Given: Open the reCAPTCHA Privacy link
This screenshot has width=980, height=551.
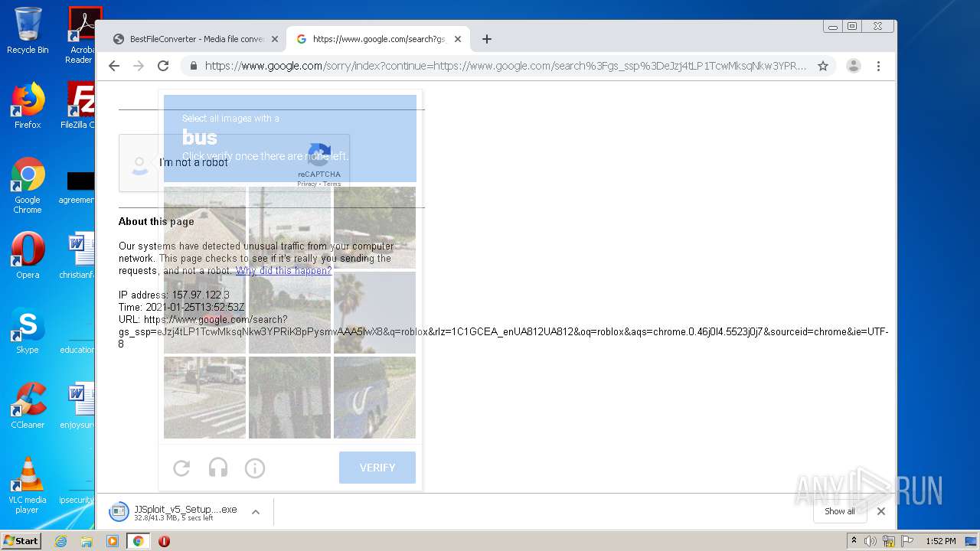Looking at the screenshot, I should pos(306,184).
